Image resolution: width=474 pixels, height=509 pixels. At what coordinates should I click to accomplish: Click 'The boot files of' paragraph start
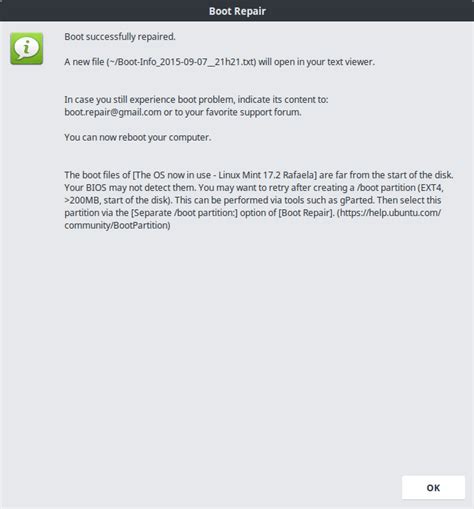pyautogui.click(x=97, y=175)
